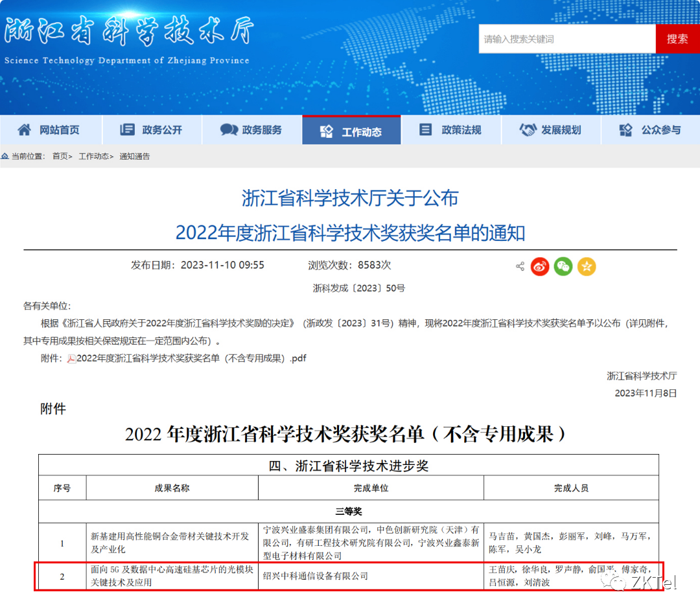Click the speech bubble icon for 政务服务
Viewport: 700px width, 612px height.
coord(228,130)
